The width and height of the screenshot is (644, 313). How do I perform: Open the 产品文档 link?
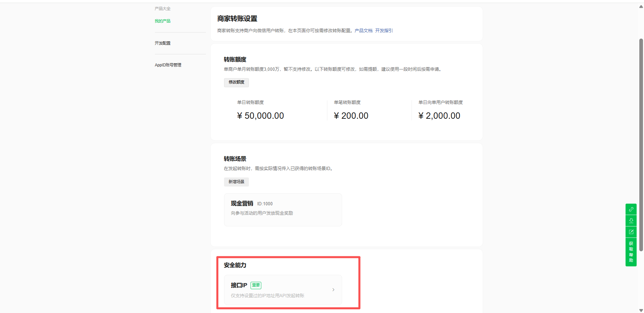(x=363, y=31)
